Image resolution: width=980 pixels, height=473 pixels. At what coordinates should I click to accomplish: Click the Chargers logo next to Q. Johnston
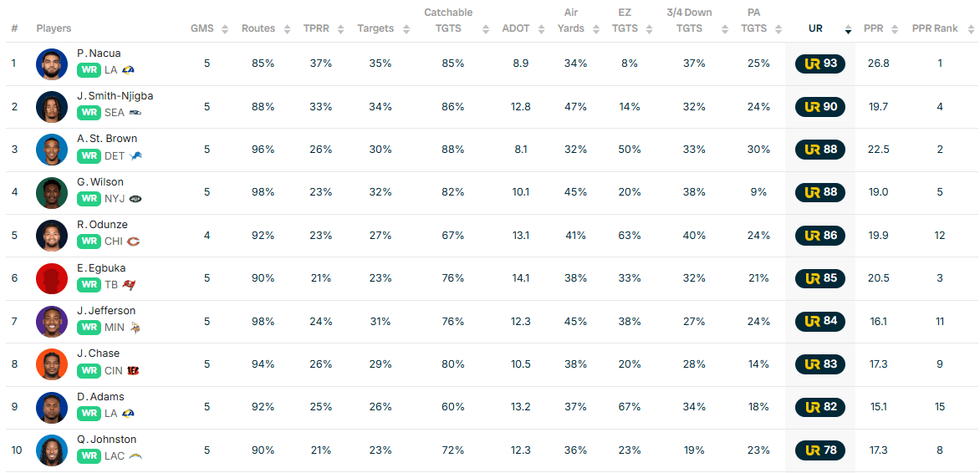135,456
